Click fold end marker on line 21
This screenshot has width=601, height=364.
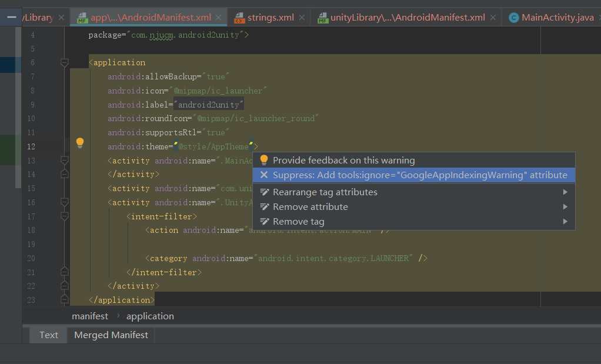coord(65,272)
